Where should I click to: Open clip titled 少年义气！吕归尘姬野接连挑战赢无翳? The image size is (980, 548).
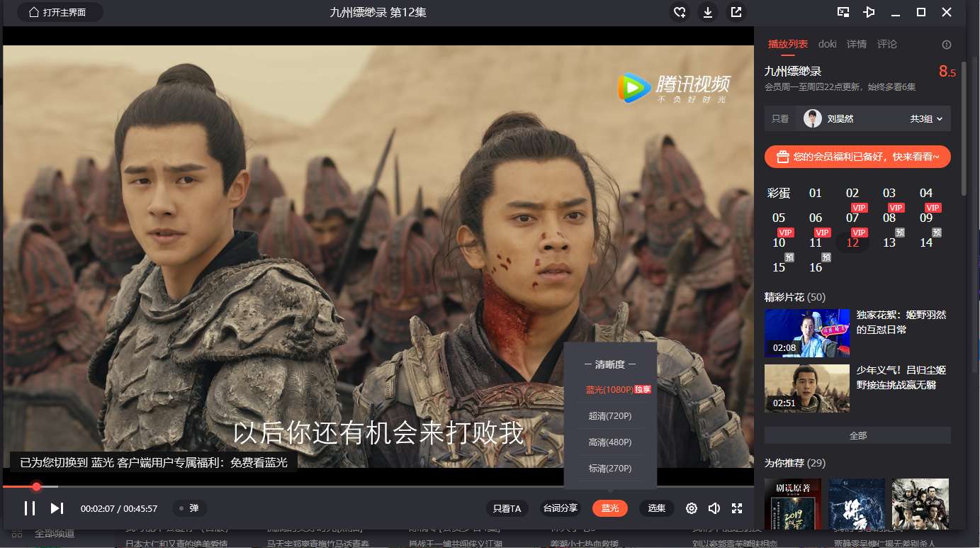click(901, 377)
